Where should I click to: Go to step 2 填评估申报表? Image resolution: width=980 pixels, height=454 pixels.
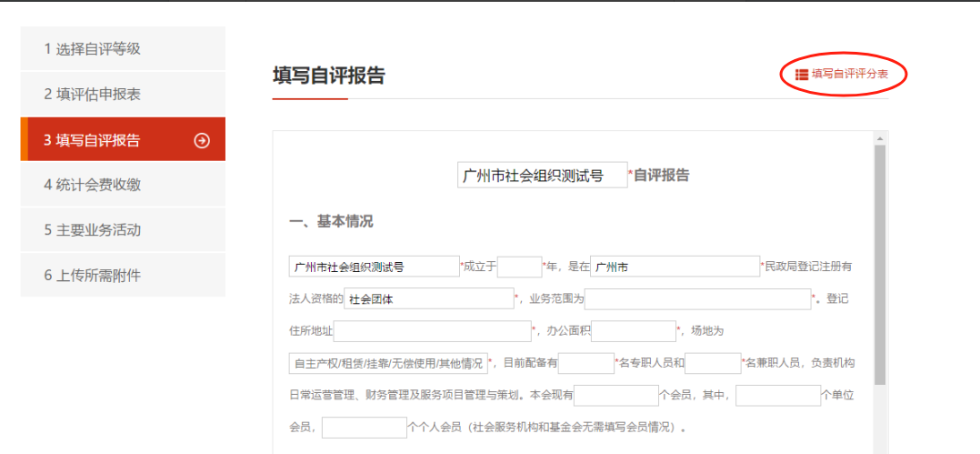point(123,95)
